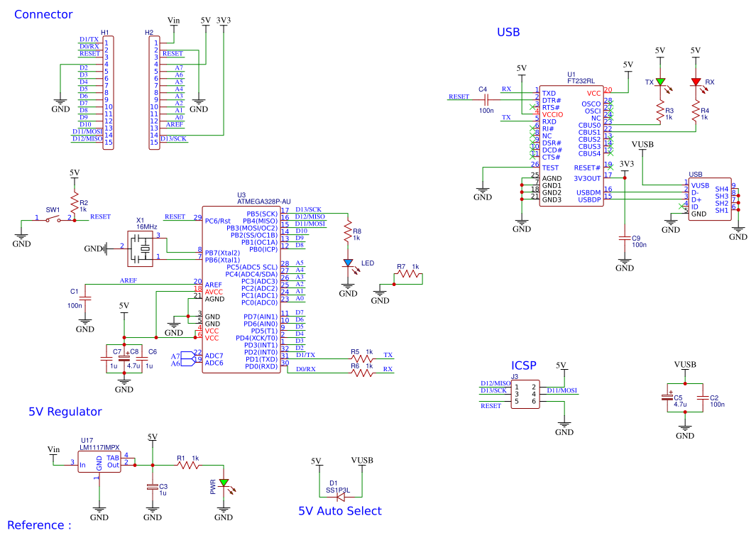
Task: Select resistor R3 under TX LED
Action: tap(660, 111)
